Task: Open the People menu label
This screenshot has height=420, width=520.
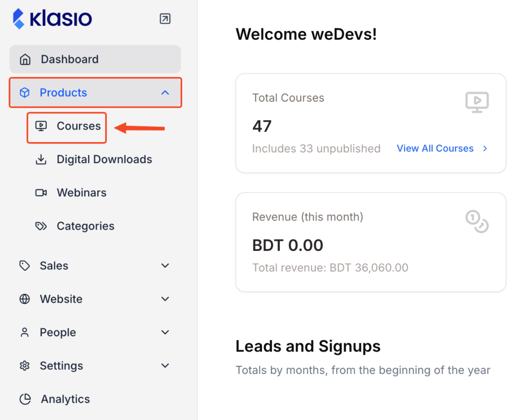Action: (x=58, y=333)
